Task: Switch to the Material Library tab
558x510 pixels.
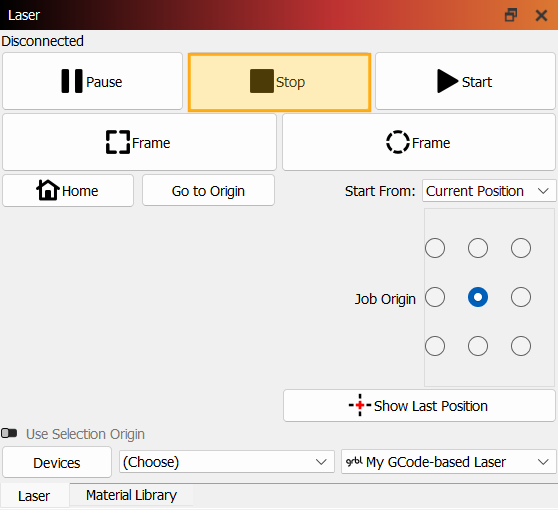Action: pyautogui.click(x=131, y=495)
